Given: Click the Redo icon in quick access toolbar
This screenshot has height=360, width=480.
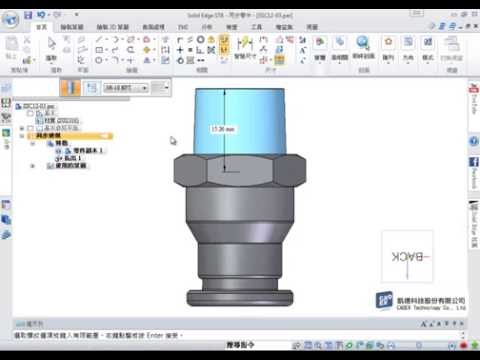Looking at the screenshot, I should tap(57, 15).
